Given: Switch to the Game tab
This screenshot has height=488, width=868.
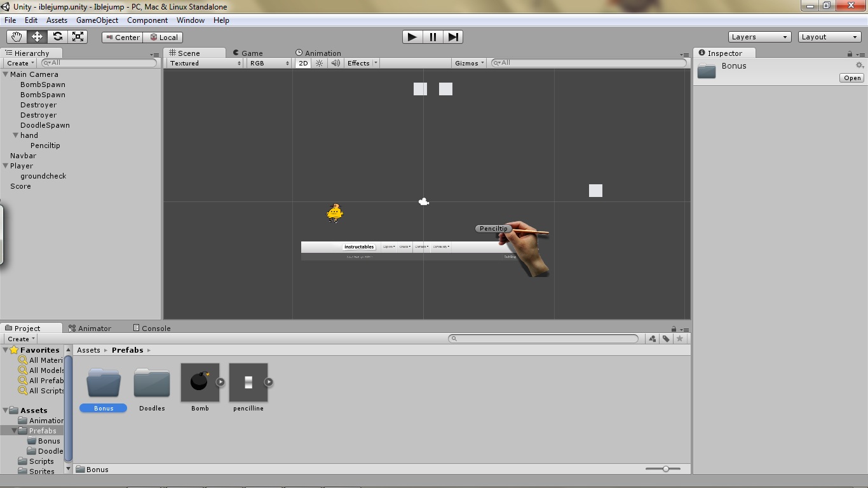Looking at the screenshot, I should pos(248,53).
